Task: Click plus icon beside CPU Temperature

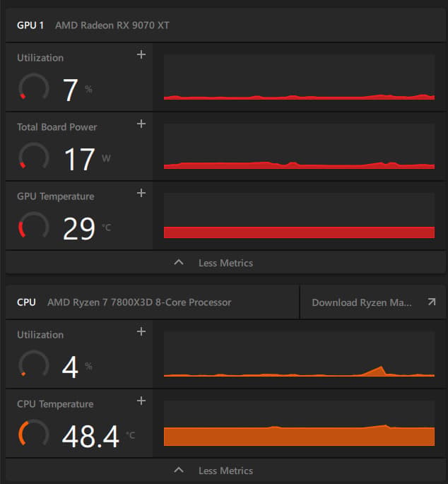Action: [x=141, y=401]
